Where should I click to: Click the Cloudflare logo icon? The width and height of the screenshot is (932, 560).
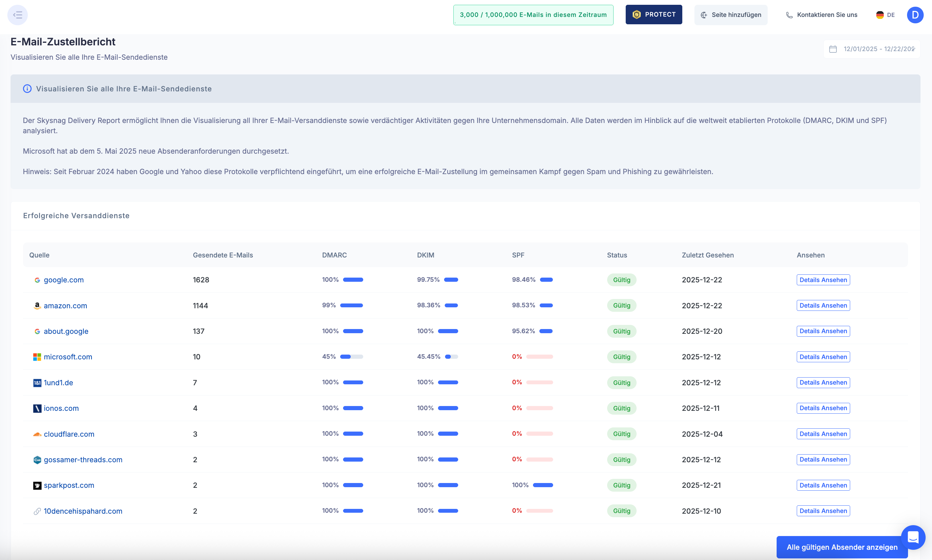point(37,434)
